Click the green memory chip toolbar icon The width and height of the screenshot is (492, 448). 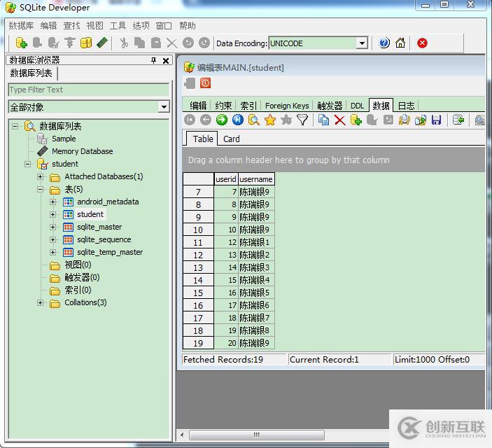102,43
